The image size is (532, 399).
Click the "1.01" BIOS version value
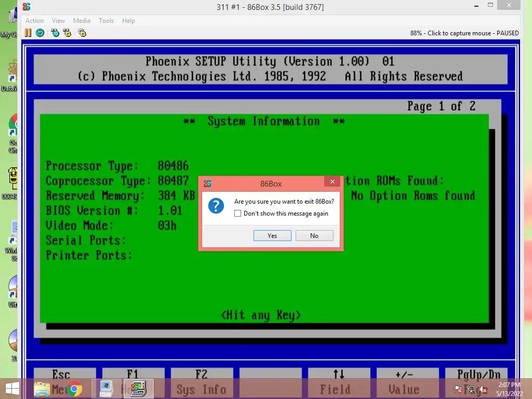coord(170,211)
